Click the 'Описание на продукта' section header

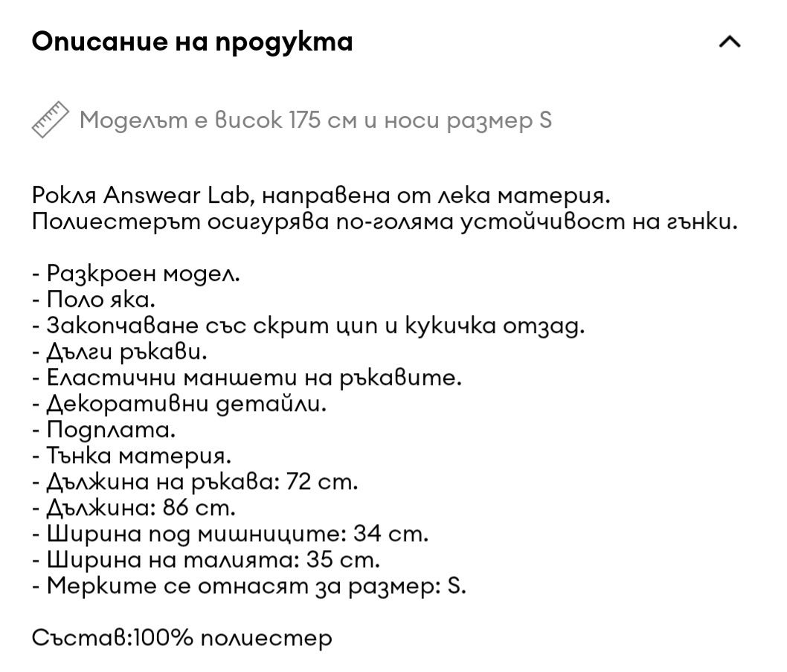[192, 42]
